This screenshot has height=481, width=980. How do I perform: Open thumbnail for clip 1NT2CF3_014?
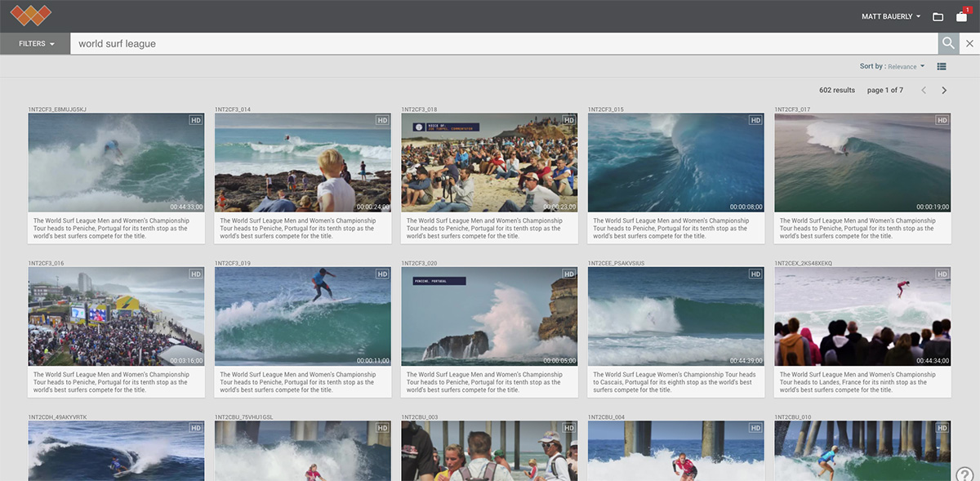click(x=302, y=163)
